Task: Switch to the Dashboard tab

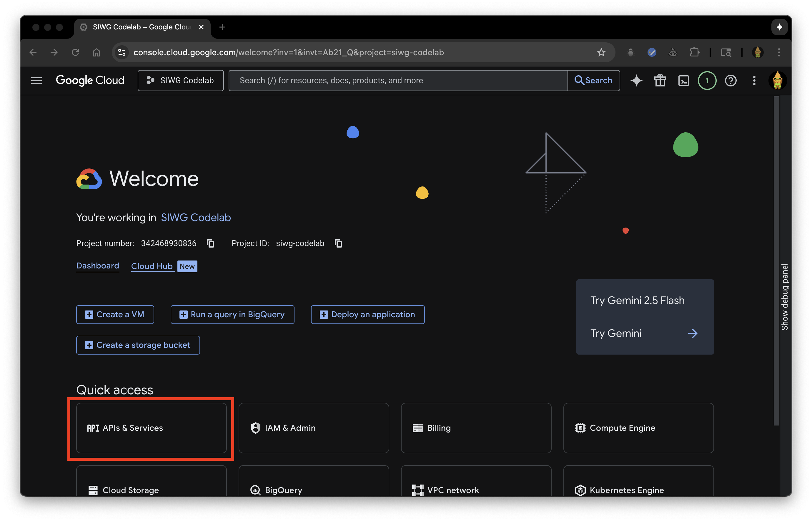Action: pos(97,266)
